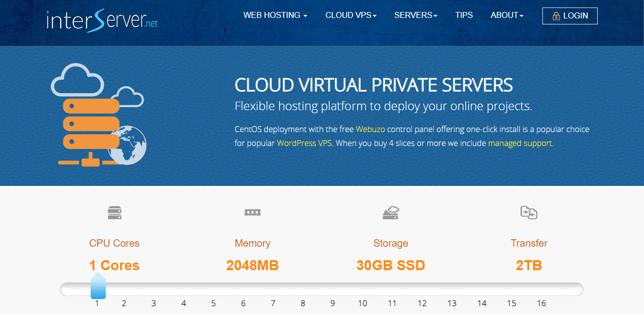The image size is (644, 314).
Task: Click the "Storage" label
Action: point(391,243)
